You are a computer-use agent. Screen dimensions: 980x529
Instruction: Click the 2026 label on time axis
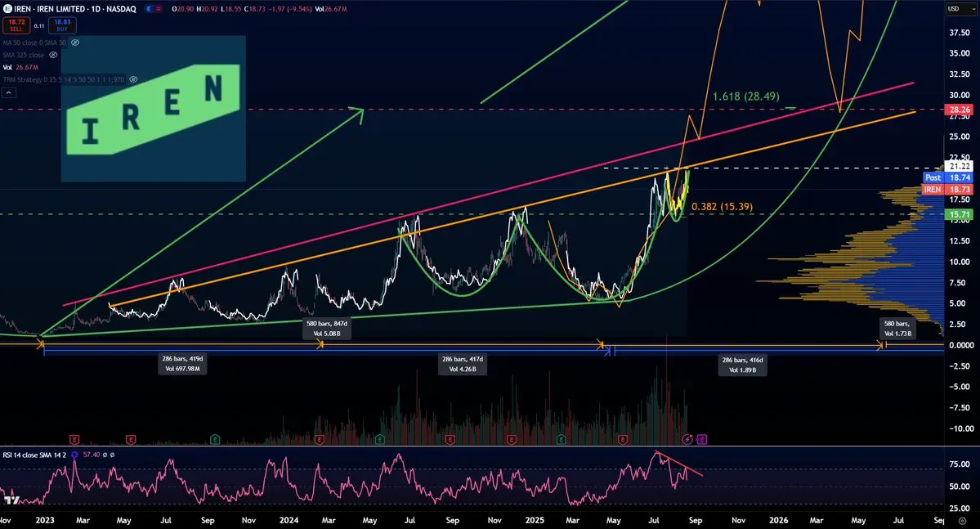tap(779, 520)
